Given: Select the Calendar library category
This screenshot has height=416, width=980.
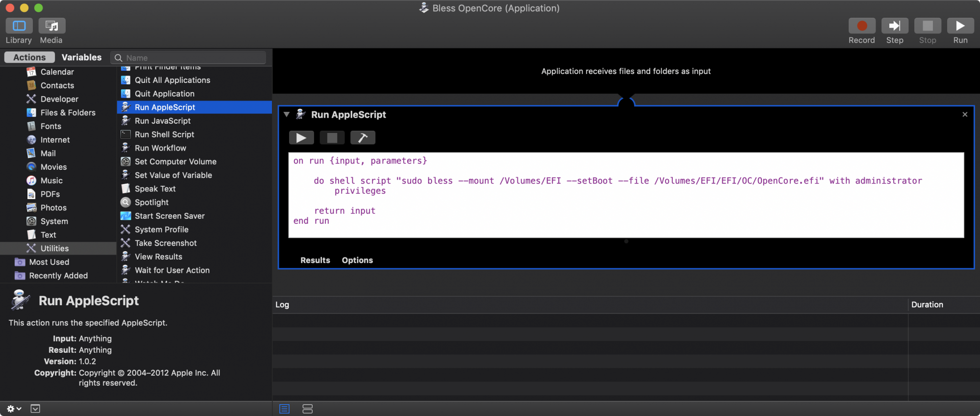Looking at the screenshot, I should pyautogui.click(x=58, y=72).
